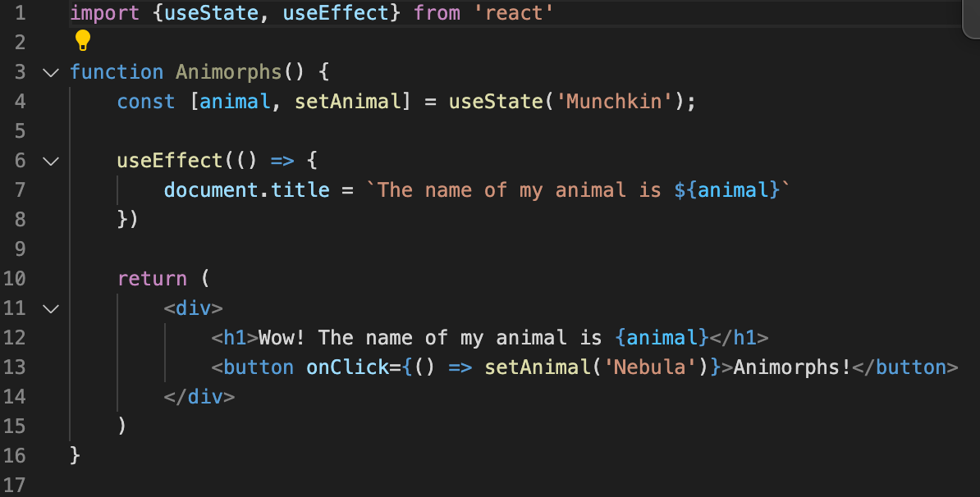Click the 'Nebula' string literal
Image resolution: width=980 pixels, height=497 pixels.
tap(643, 367)
